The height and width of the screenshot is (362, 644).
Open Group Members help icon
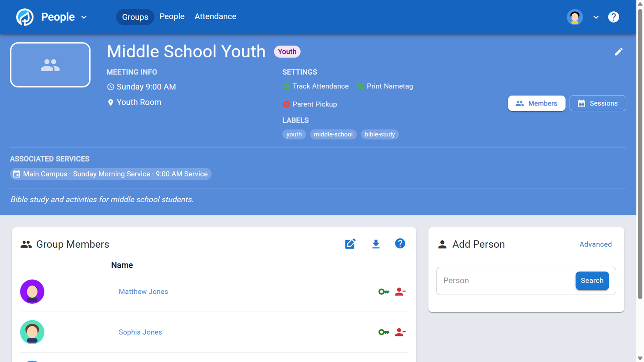(400, 244)
